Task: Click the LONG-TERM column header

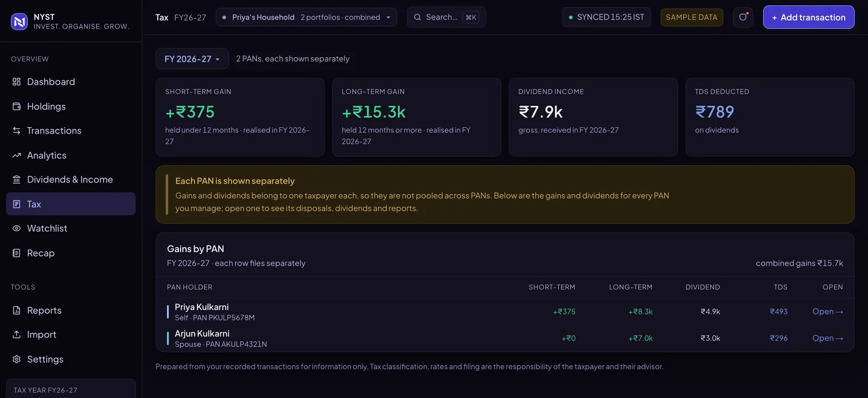Action: [630, 287]
